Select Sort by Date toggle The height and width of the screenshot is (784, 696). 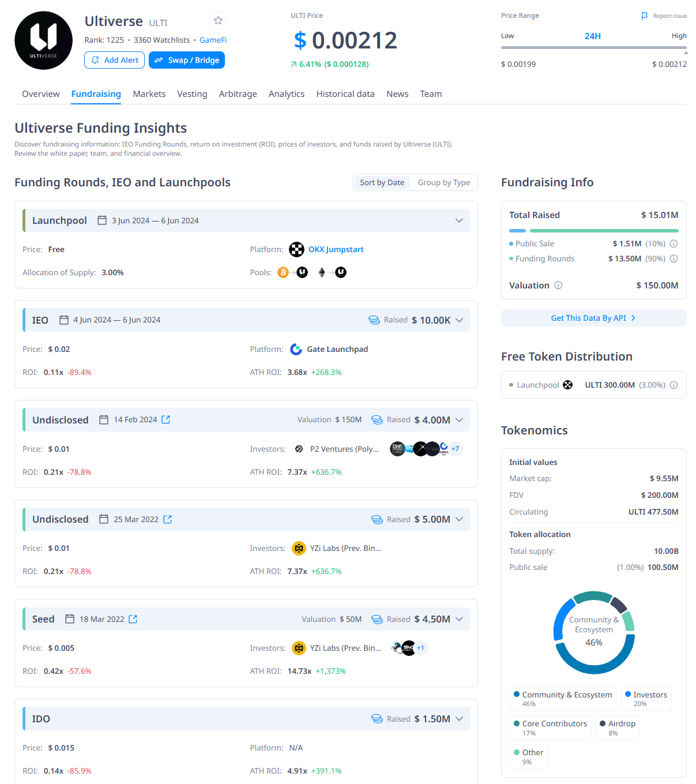pyautogui.click(x=382, y=182)
